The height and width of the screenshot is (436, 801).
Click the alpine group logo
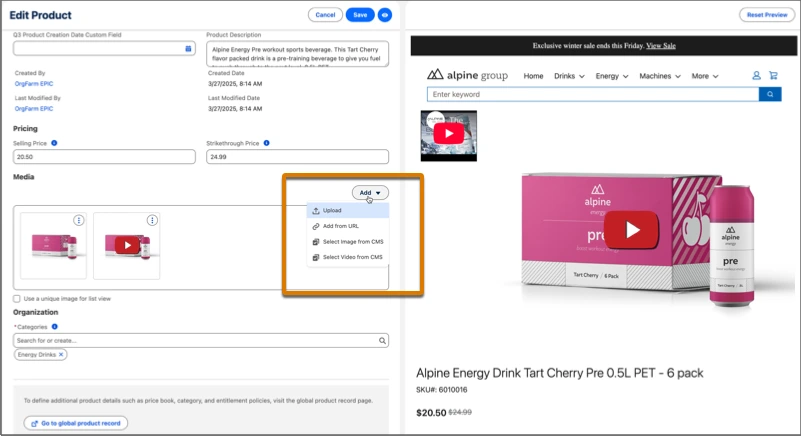[x=467, y=75]
